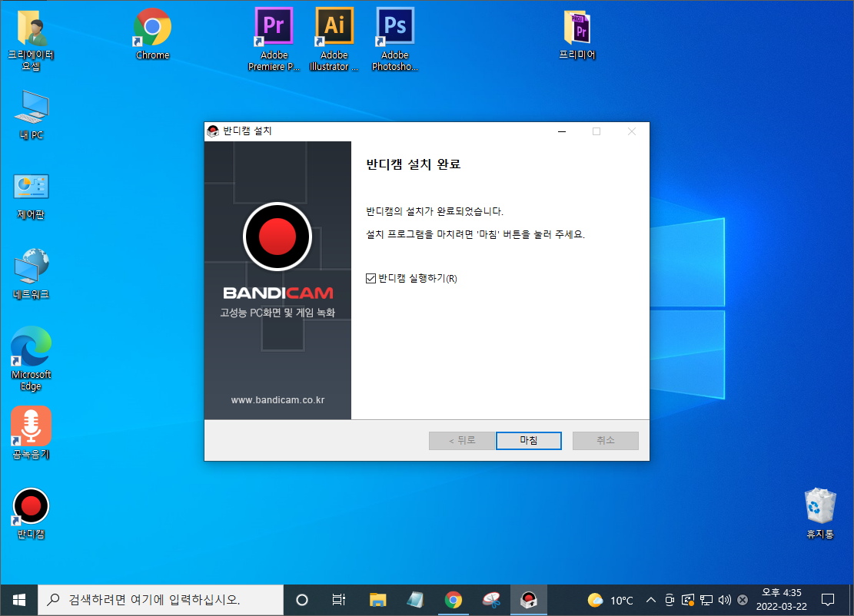
Task: Click the network tray icon
Action: [x=706, y=600]
